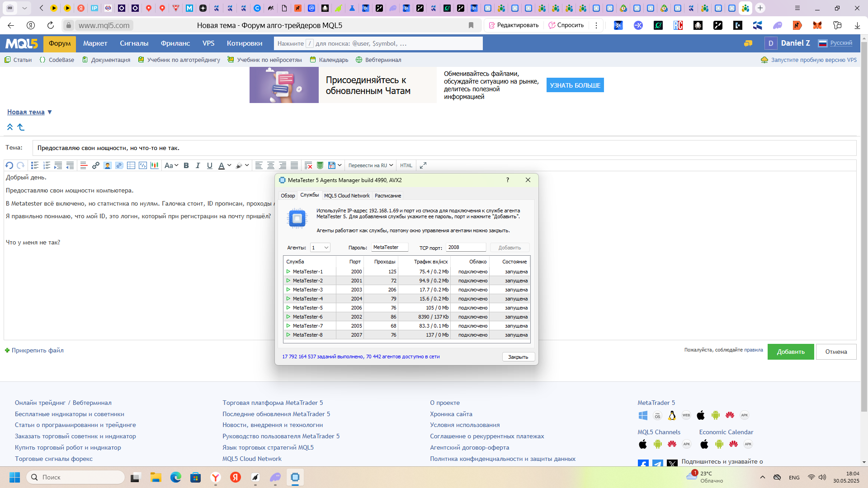Click the font color A swatch
This screenshot has height=488, width=868.
coord(222,165)
